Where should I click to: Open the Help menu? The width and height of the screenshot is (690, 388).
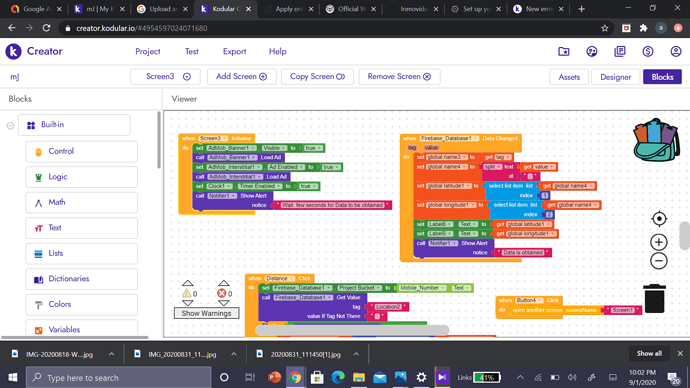point(277,51)
